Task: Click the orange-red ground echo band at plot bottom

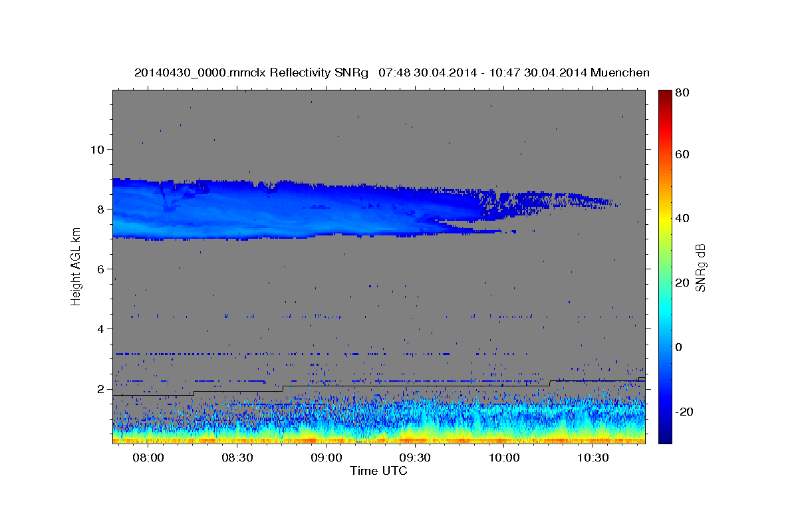Action: point(378,440)
